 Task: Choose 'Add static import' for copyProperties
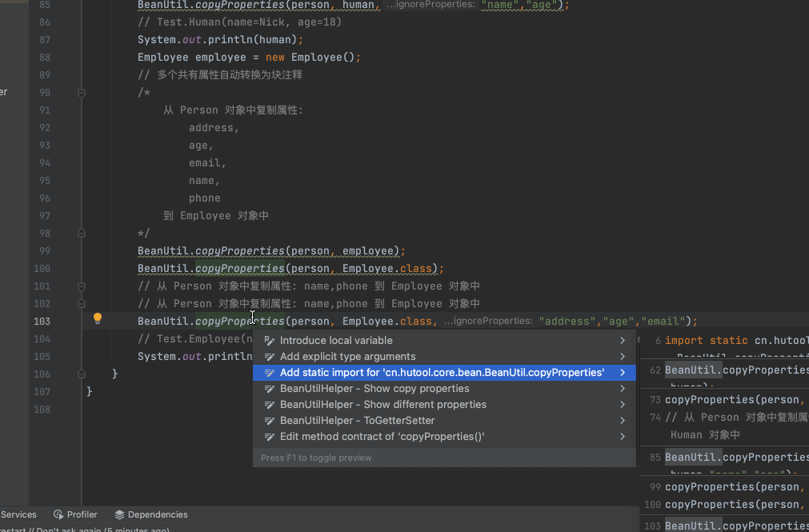444,373
